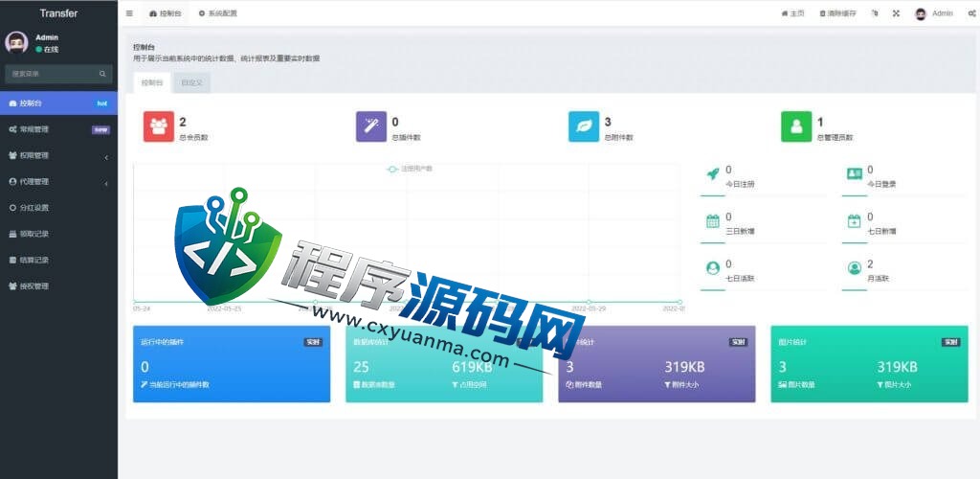Screen dimensions: 980x479
Task: Open the 领取记录 sidebar menu item
Action: [x=58, y=234]
